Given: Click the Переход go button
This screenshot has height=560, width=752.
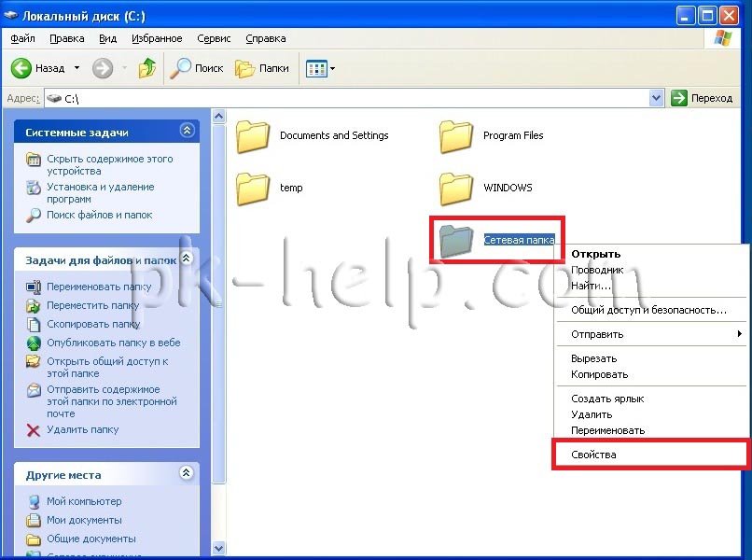Looking at the screenshot, I should point(702,98).
